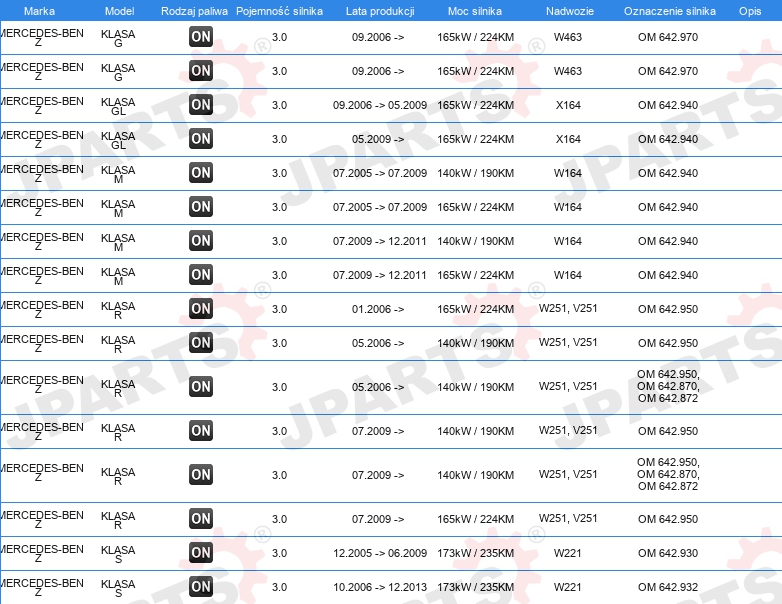Click the Lata produkcji column header
The image size is (782, 604).
[380, 11]
